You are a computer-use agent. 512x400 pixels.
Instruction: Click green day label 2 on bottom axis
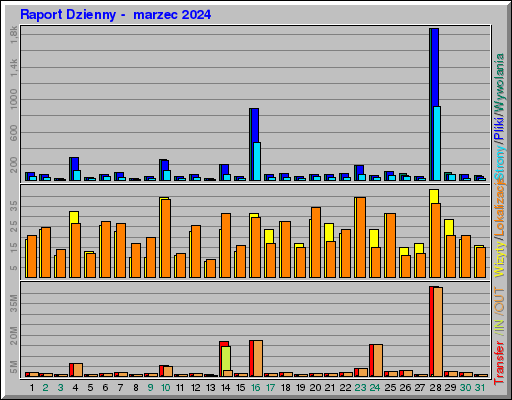coord(46,388)
